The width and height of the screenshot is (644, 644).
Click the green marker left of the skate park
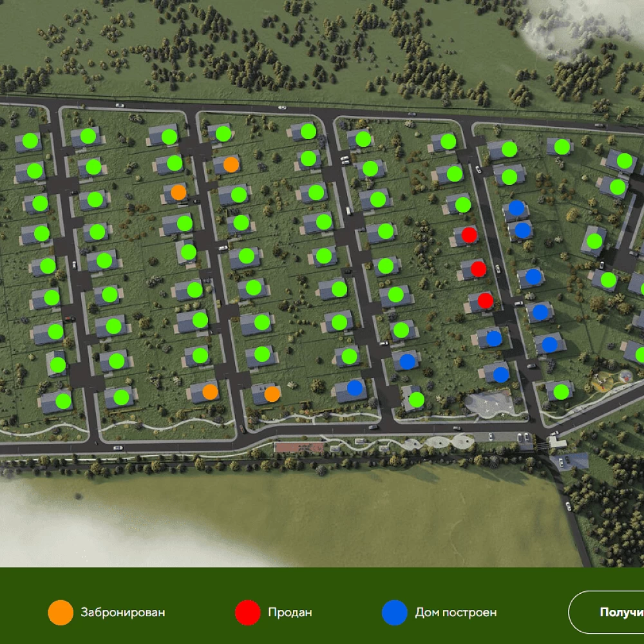417,400
